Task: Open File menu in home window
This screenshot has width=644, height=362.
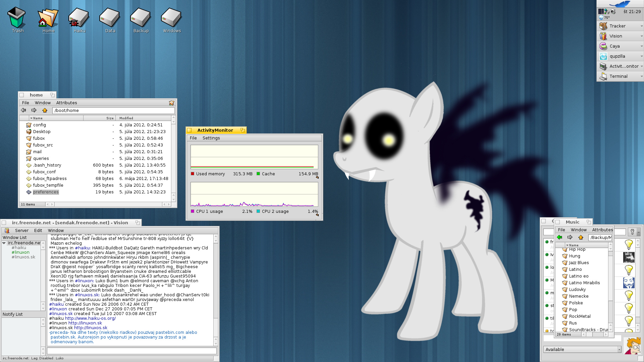Action: pyautogui.click(x=25, y=103)
